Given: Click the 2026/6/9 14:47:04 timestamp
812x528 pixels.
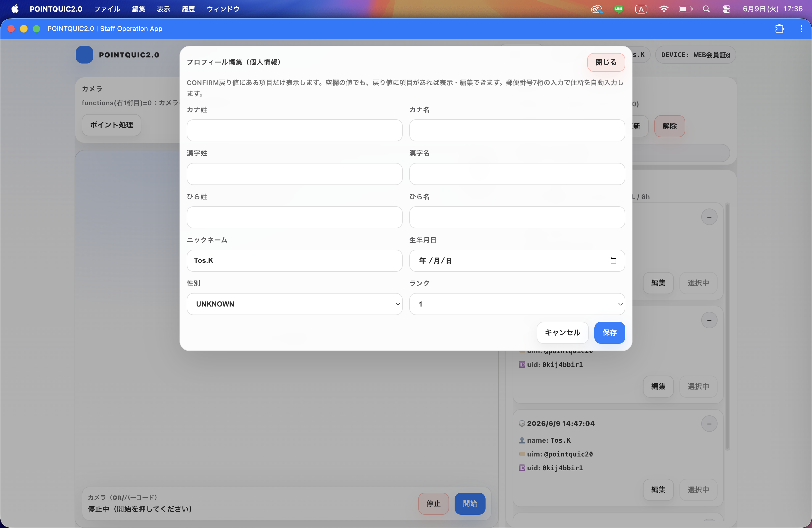Looking at the screenshot, I should (x=561, y=423).
